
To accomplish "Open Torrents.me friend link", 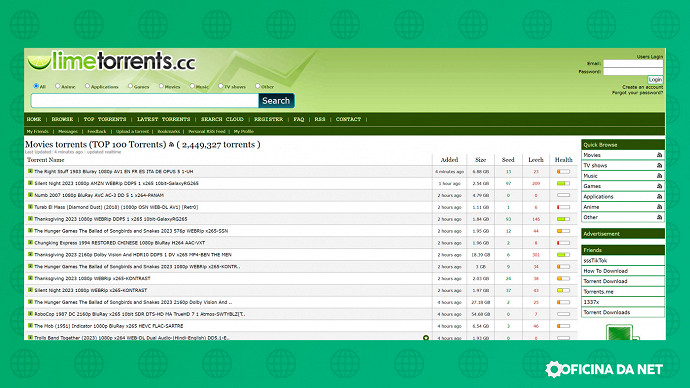I will pyautogui.click(x=598, y=292).
